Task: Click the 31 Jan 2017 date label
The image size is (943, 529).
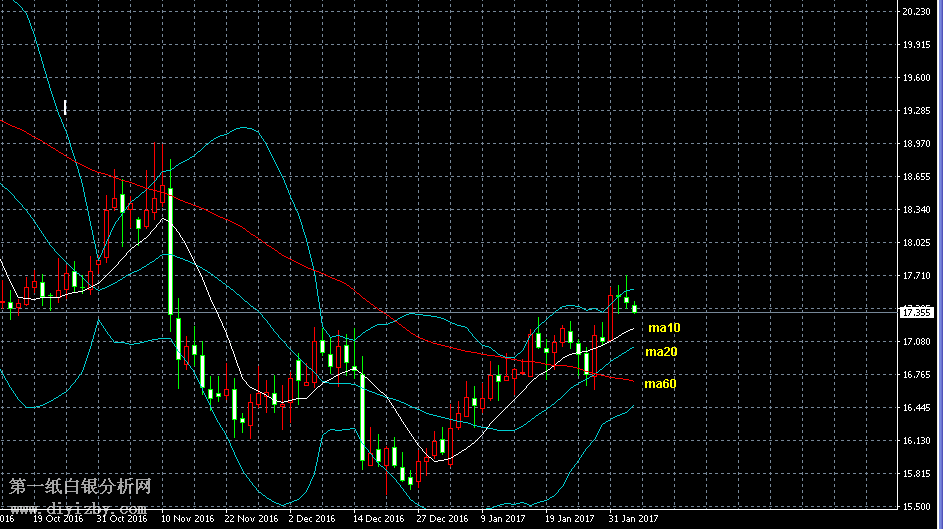Action: point(632,518)
